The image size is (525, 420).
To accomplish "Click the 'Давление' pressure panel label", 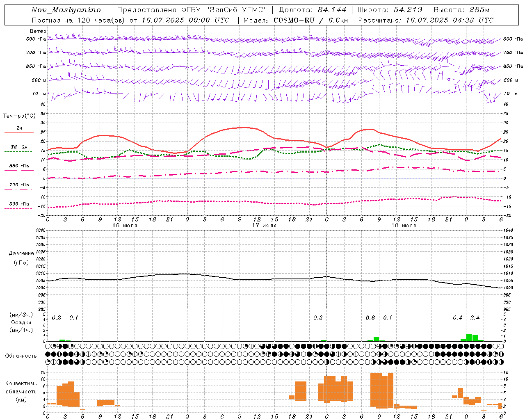I will coord(21,253).
